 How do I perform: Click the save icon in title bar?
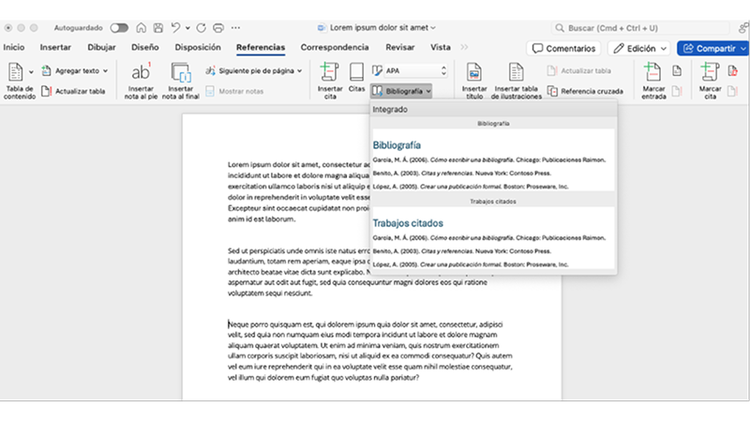[x=158, y=28]
